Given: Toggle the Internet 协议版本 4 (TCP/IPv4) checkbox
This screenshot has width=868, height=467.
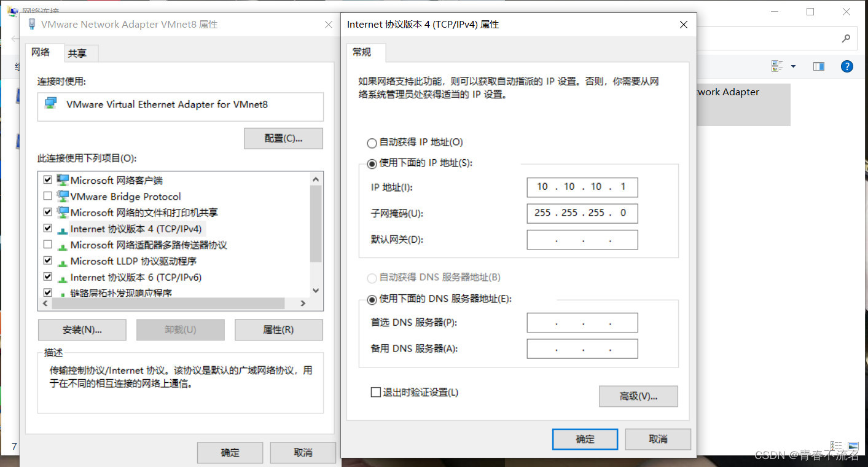Looking at the screenshot, I should (x=48, y=229).
